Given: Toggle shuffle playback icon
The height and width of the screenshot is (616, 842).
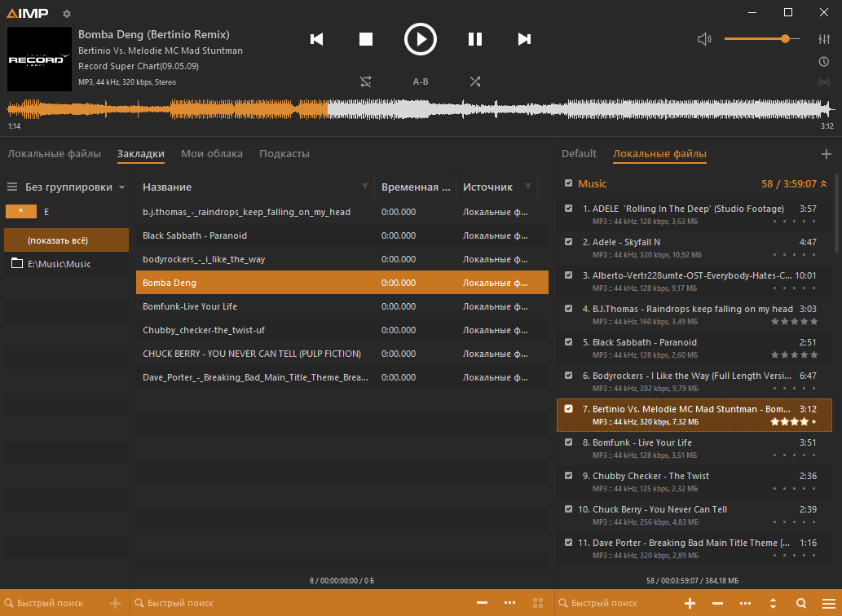Looking at the screenshot, I should coord(475,81).
